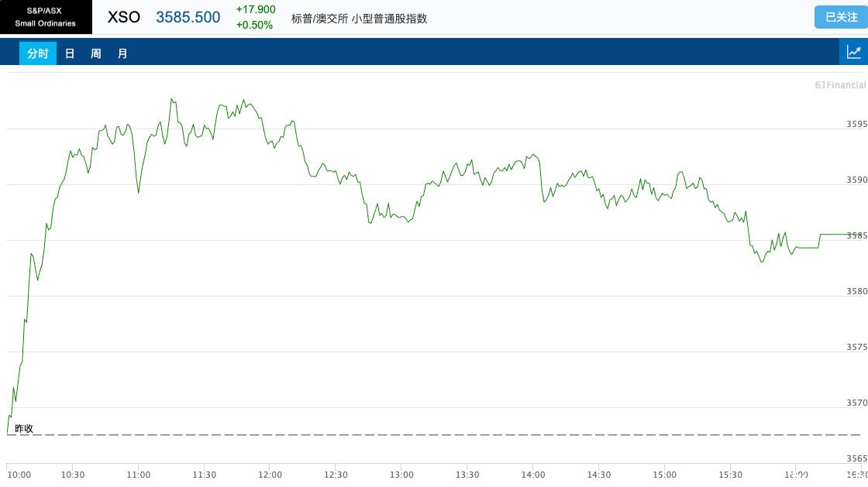This screenshot has width=868, height=487.
Task: Click the 14:30 time axis label
Action: click(x=599, y=475)
